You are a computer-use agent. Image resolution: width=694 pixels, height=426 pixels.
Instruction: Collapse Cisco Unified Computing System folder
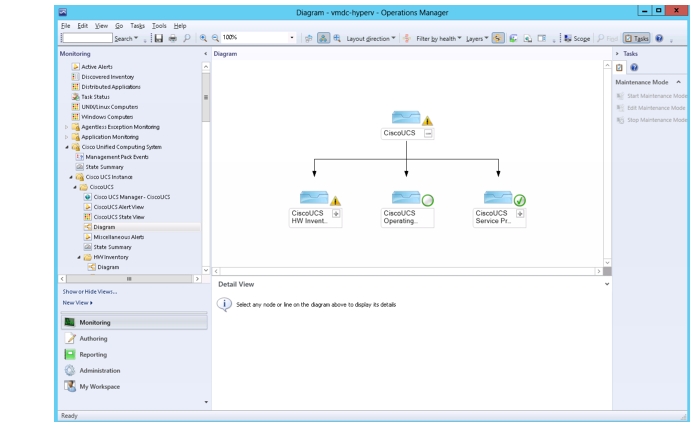67,147
